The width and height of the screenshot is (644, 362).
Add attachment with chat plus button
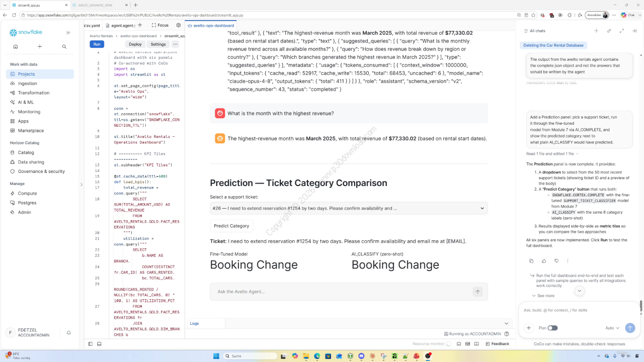529,328
